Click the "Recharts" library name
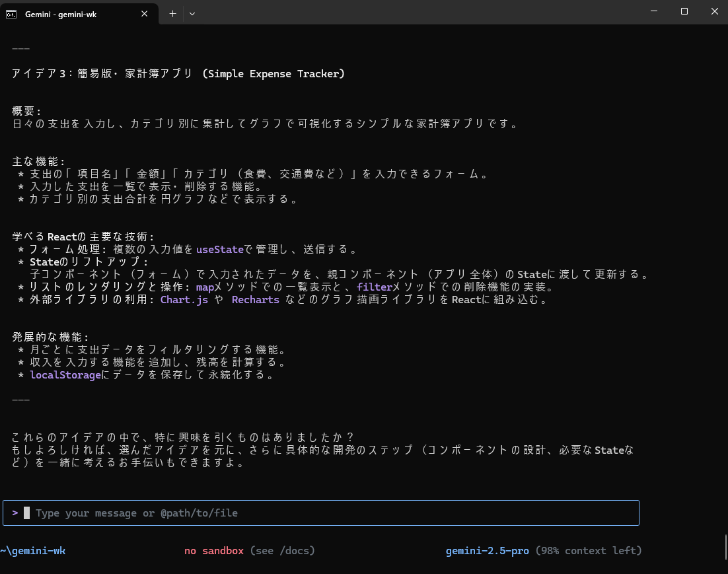 [x=255, y=300]
